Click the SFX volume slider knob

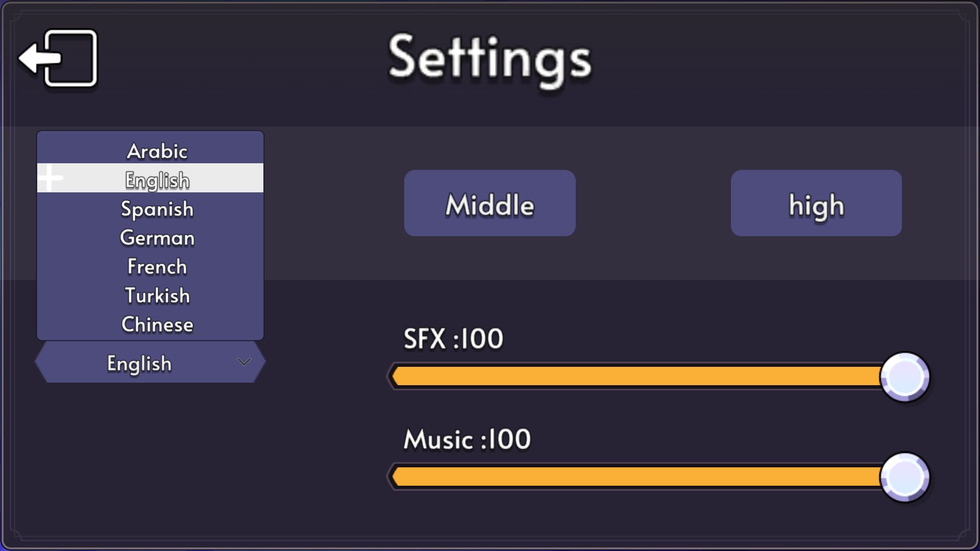tap(905, 377)
